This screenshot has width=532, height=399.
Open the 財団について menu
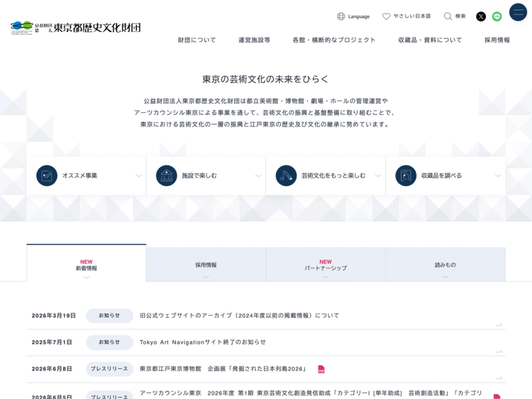(197, 40)
